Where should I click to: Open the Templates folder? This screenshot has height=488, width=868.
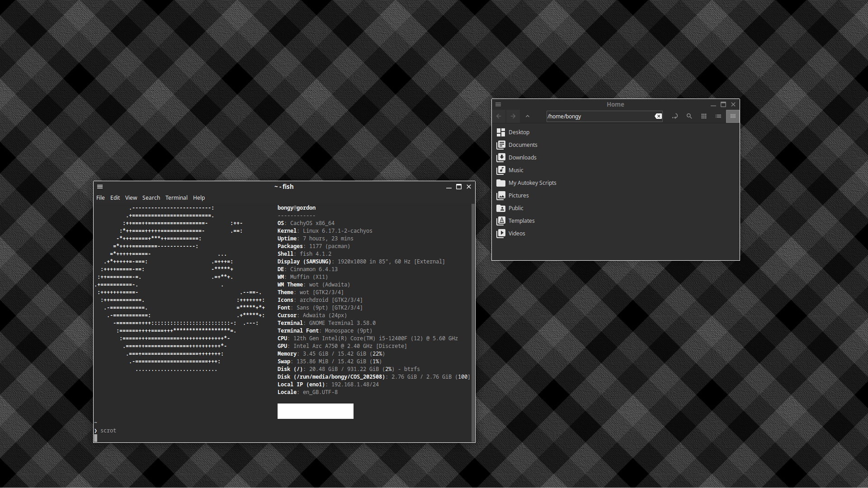[x=521, y=221]
